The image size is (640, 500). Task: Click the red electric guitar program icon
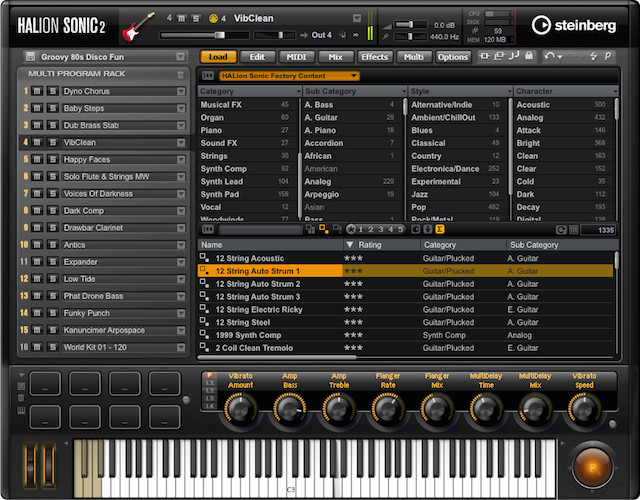pos(138,27)
